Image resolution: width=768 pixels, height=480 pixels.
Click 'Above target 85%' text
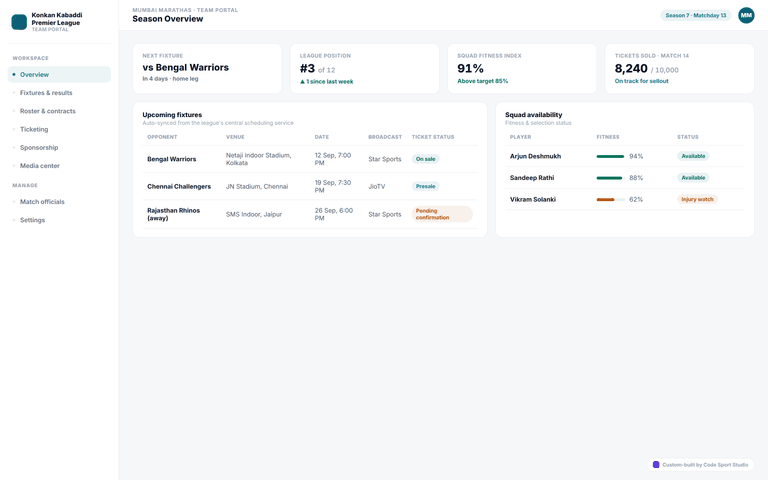click(482, 81)
